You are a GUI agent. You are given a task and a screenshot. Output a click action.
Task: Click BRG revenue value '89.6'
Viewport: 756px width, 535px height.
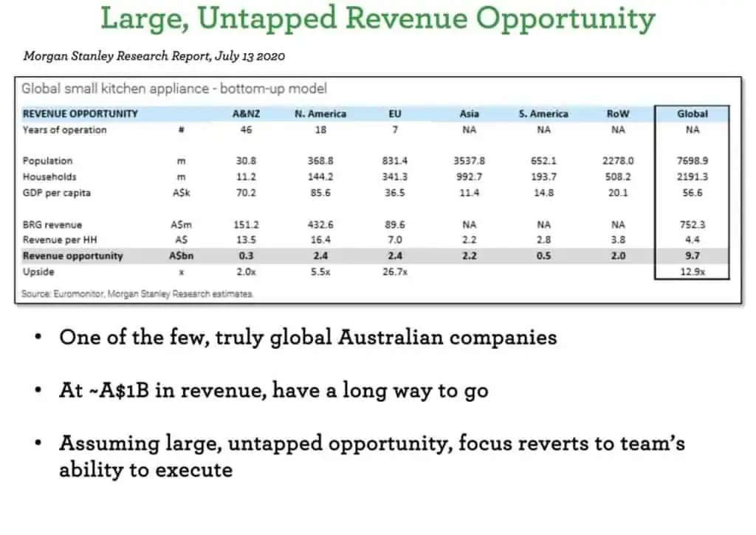pyautogui.click(x=395, y=225)
